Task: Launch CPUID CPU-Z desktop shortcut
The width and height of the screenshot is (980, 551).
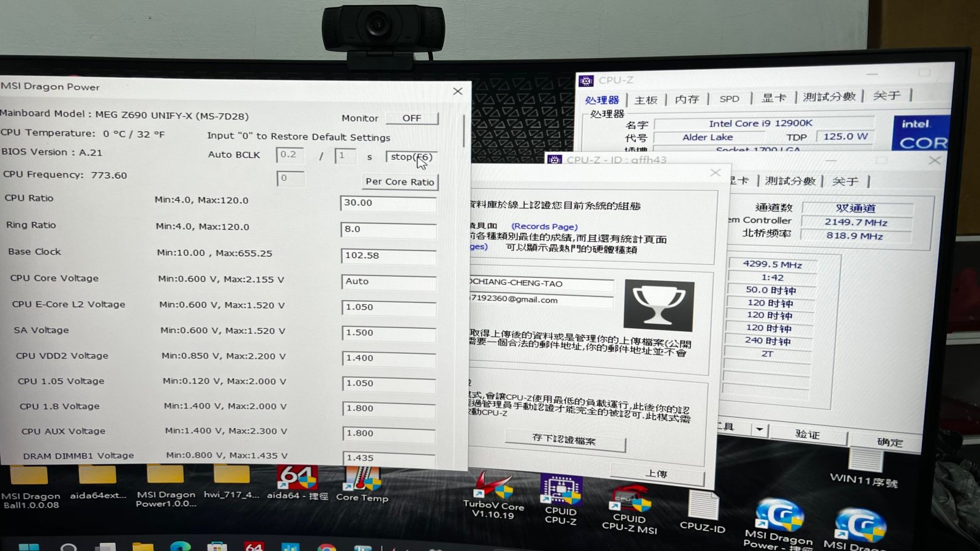Action: tap(561, 500)
